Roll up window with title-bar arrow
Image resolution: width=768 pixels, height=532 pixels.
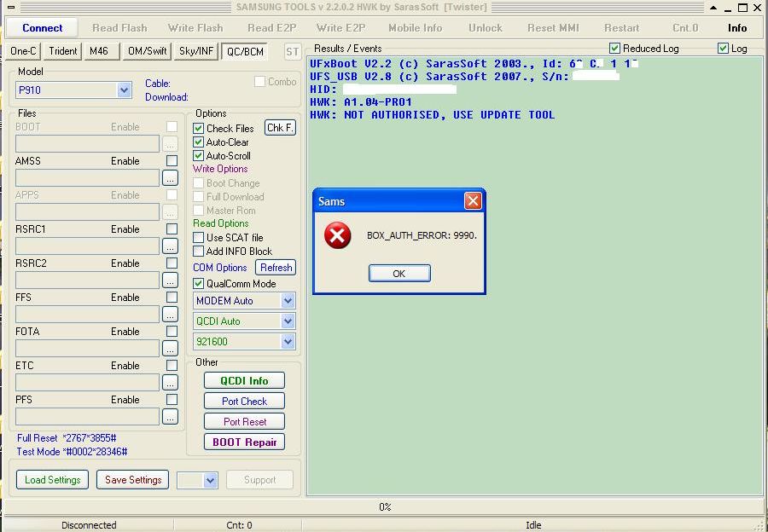[713, 8]
